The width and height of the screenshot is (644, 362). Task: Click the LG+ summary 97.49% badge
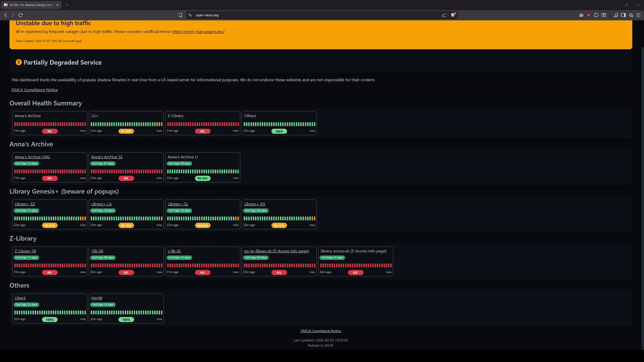(126, 131)
